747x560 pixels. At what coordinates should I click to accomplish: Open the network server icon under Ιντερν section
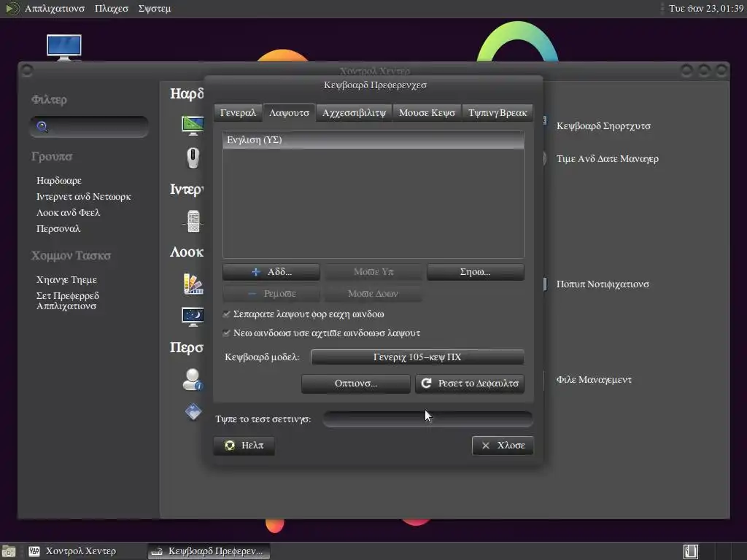(193, 222)
